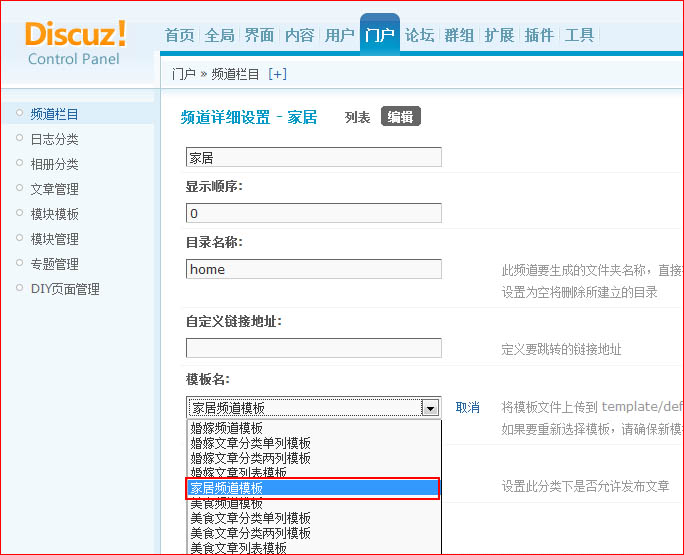Click the 列表 link next to the title

coord(358,117)
